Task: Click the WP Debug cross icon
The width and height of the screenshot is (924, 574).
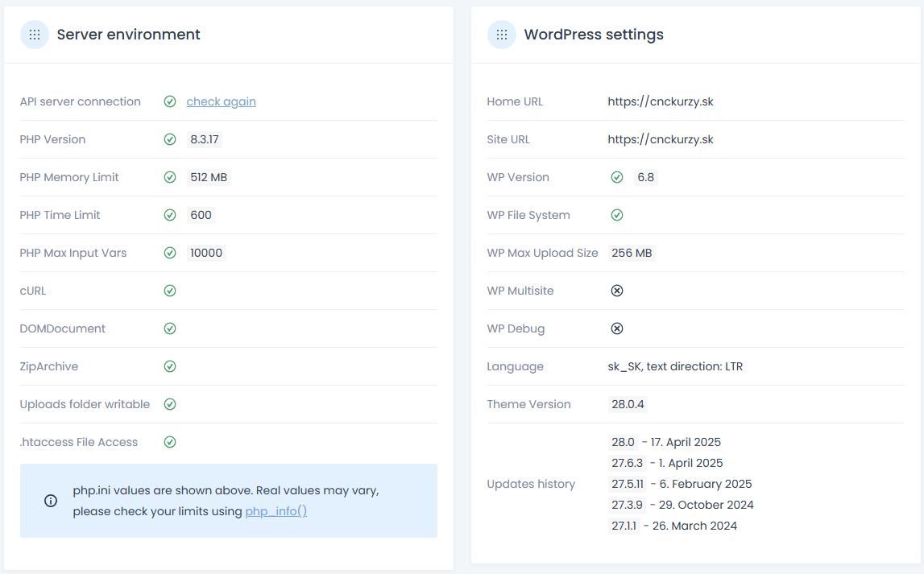Action: click(x=617, y=328)
